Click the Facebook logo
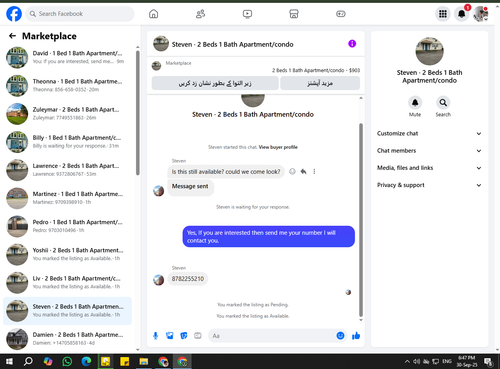 (14, 14)
